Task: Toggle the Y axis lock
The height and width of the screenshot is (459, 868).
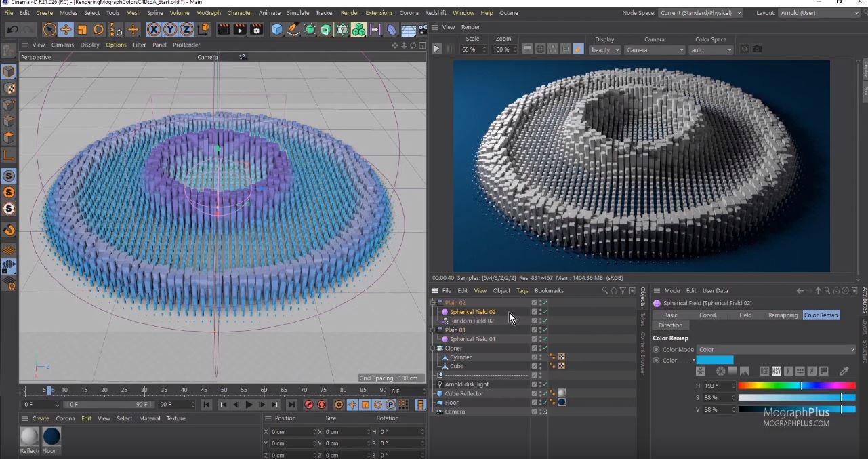Action: coord(170,29)
